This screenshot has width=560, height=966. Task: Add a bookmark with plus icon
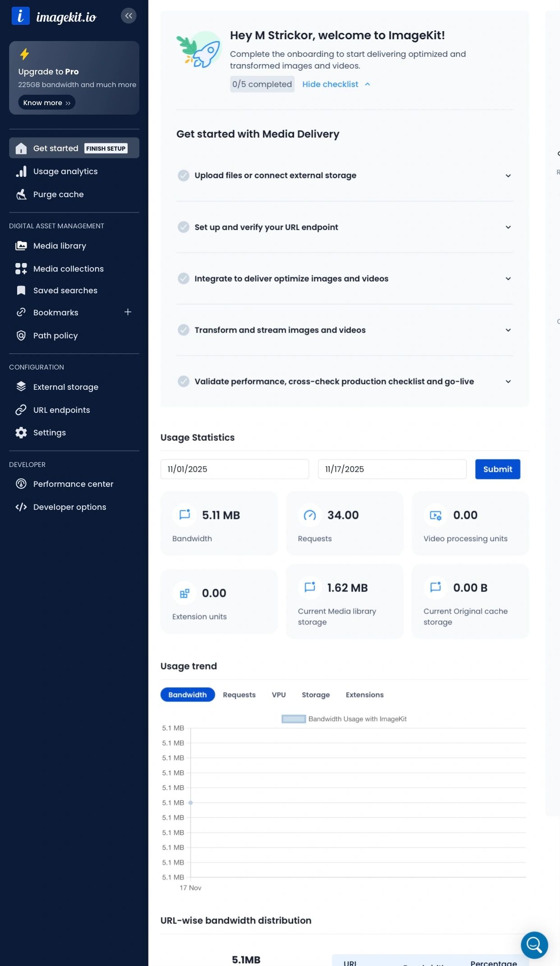[x=128, y=312]
